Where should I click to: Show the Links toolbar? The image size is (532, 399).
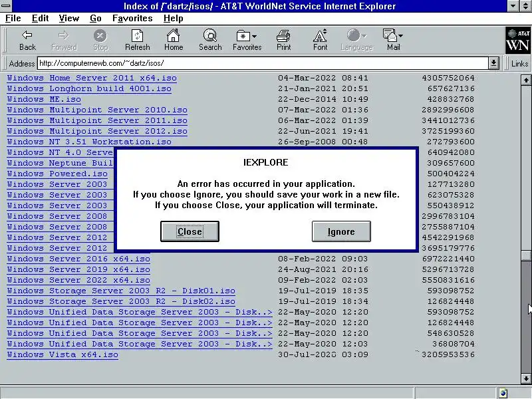coord(519,63)
